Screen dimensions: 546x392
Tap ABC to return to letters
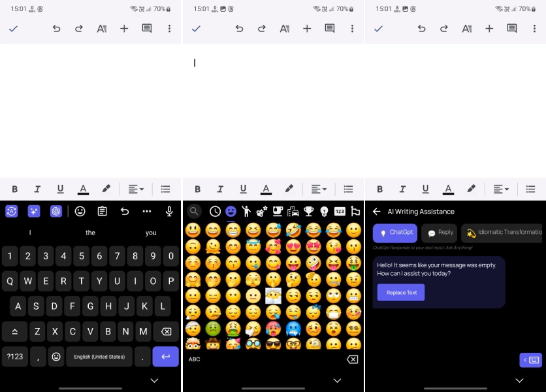pyautogui.click(x=195, y=359)
